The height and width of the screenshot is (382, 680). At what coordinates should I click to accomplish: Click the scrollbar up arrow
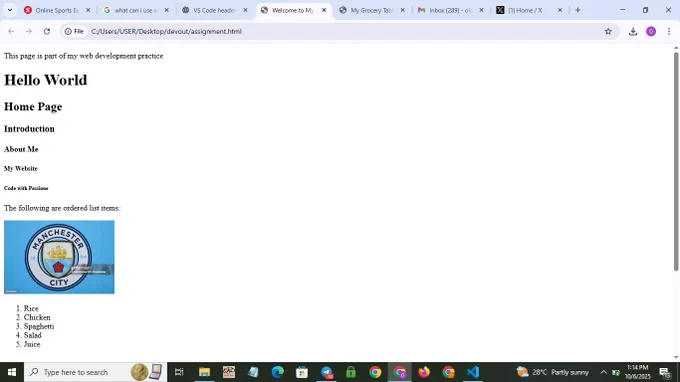pyautogui.click(x=676, y=48)
